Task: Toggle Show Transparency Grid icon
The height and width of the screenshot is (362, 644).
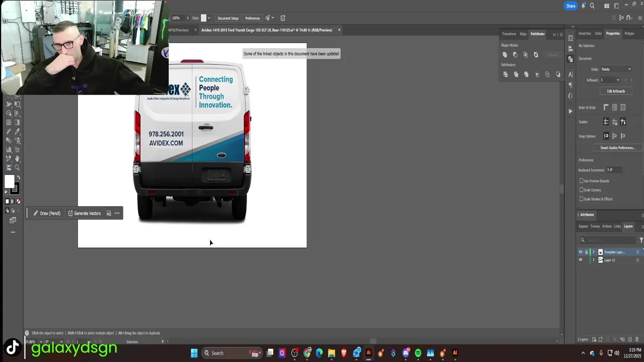Action: pos(623,107)
